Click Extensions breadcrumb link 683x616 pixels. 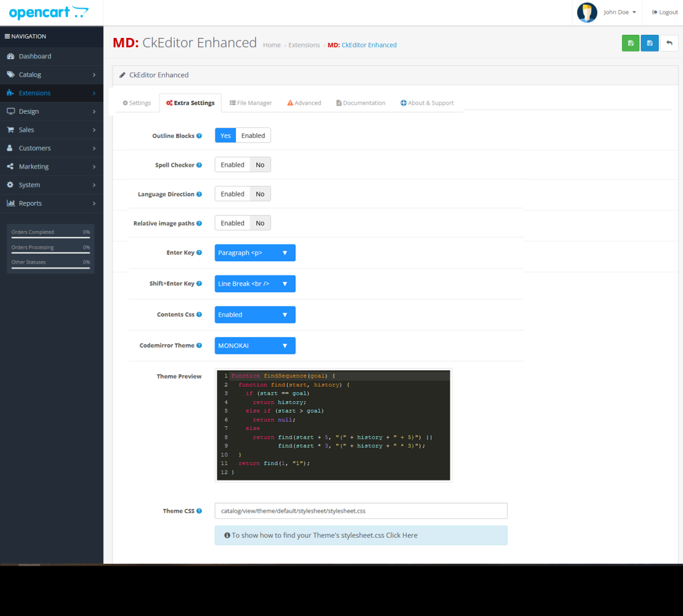[x=304, y=45]
